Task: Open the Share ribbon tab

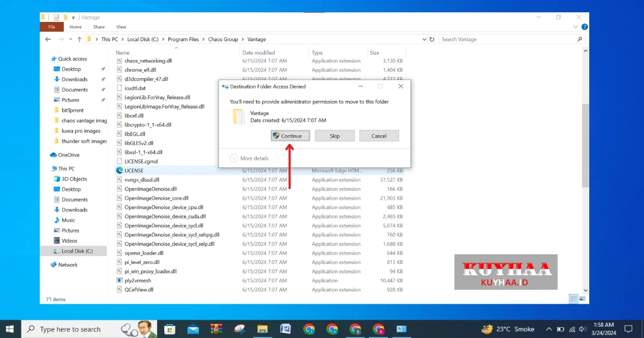Action: [x=99, y=27]
